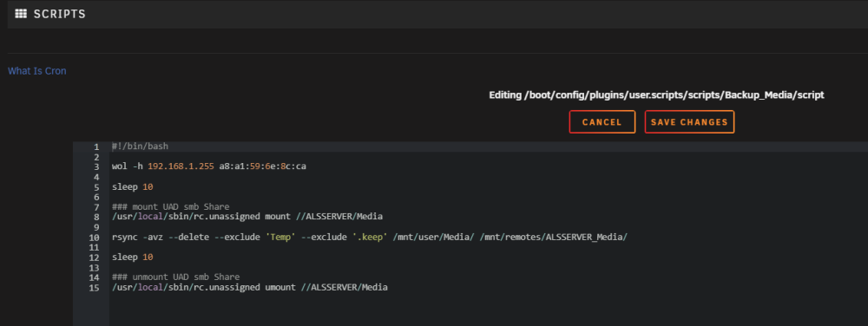
Task: Click the rsync command line
Action: pyautogui.click(x=369, y=237)
